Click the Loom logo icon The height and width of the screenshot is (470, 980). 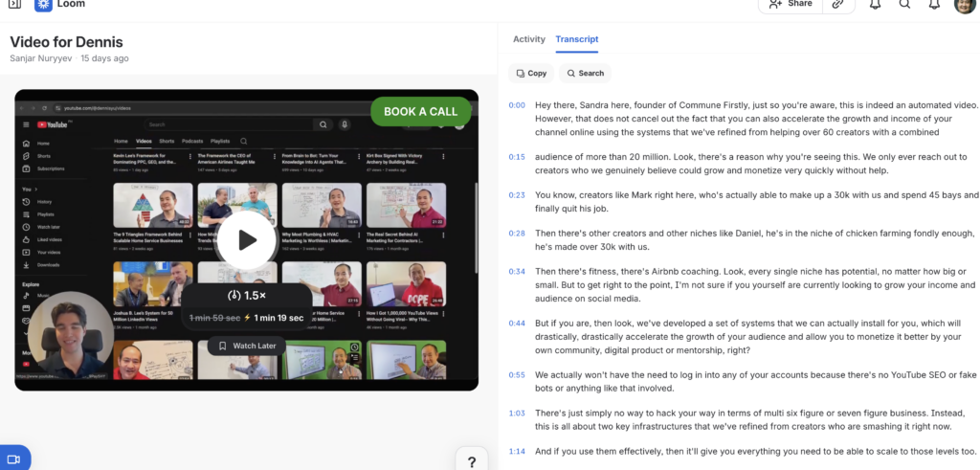click(x=44, y=4)
